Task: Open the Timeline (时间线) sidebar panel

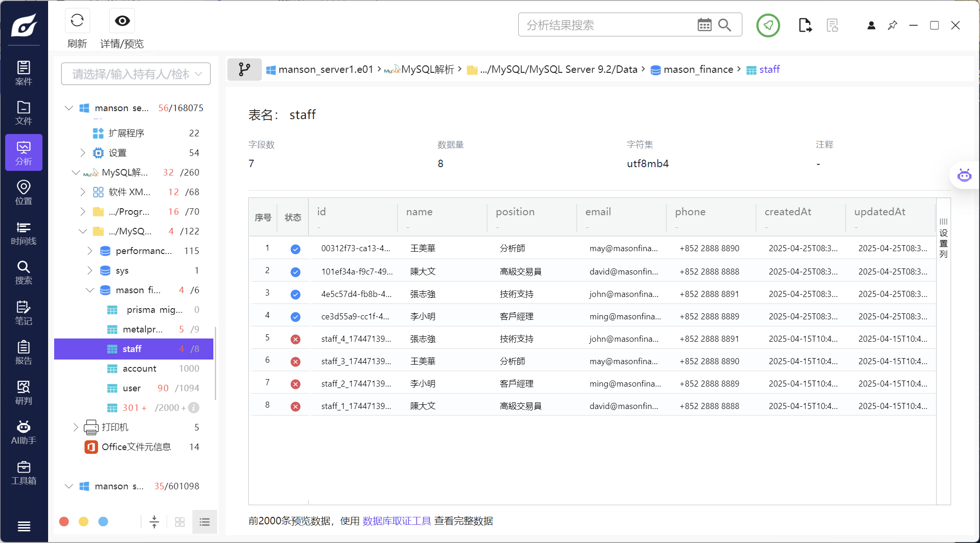Action: 23,233
